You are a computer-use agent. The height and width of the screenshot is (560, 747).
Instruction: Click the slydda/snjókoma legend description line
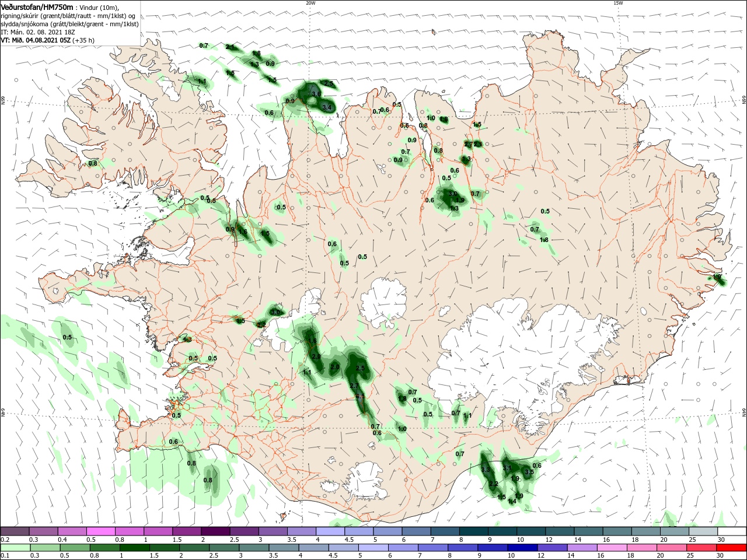click(70, 24)
